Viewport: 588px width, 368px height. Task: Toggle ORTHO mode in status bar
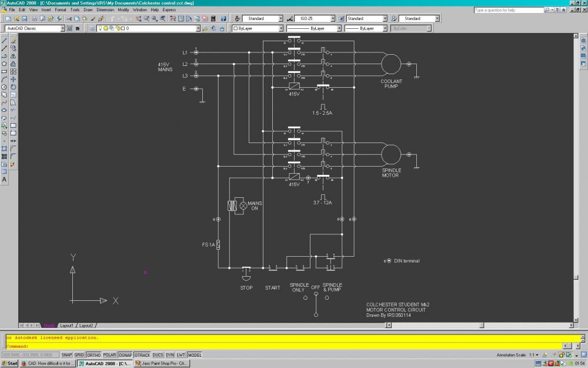(93, 355)
